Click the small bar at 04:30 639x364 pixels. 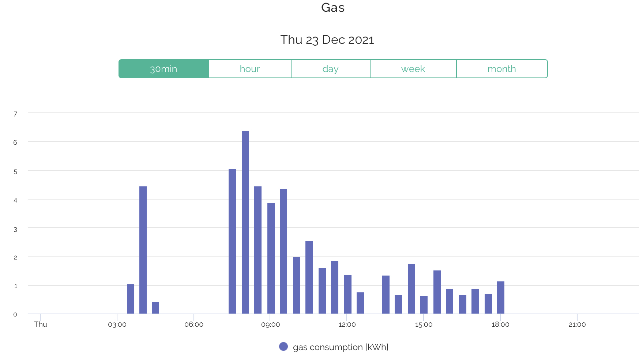pos(155,308)
